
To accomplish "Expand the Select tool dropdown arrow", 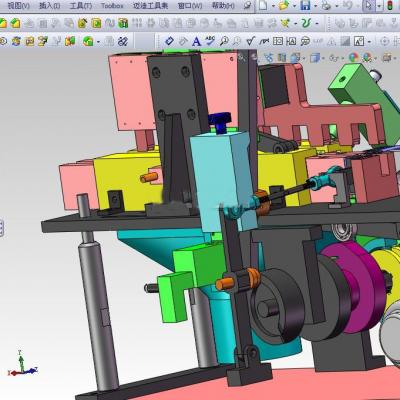I will pos(379,6).
